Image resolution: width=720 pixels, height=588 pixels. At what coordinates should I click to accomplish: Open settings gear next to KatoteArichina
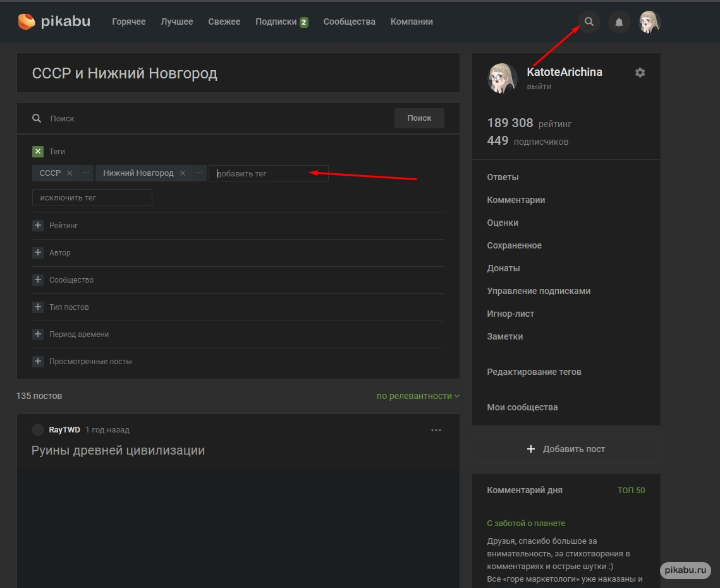click(x=640, y=73)
